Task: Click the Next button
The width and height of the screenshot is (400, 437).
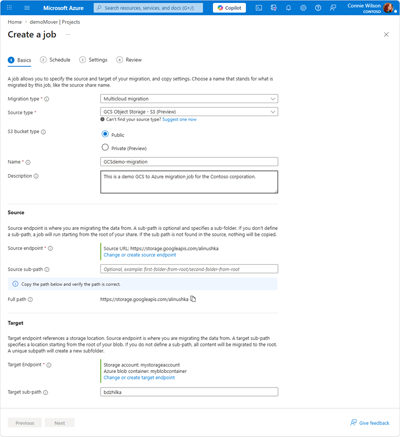Action: 60,423
